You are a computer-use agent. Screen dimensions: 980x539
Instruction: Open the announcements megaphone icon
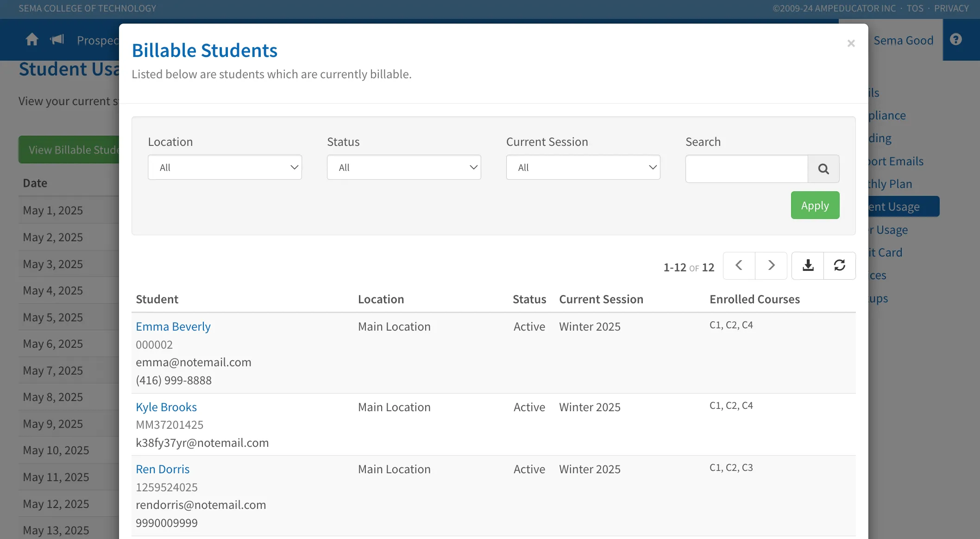pos(57,40)
